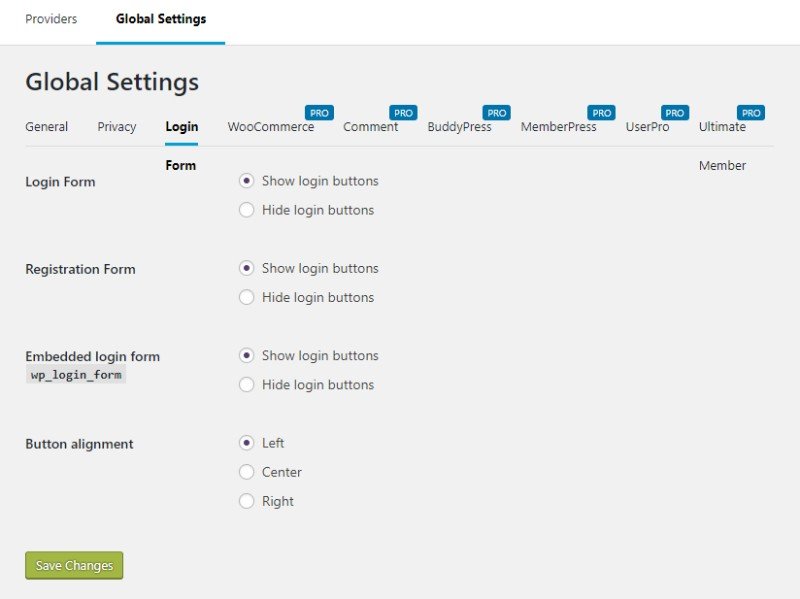Open the WooCommerce settings tab
Screen dimensions: 800x599
pos(273,126)
